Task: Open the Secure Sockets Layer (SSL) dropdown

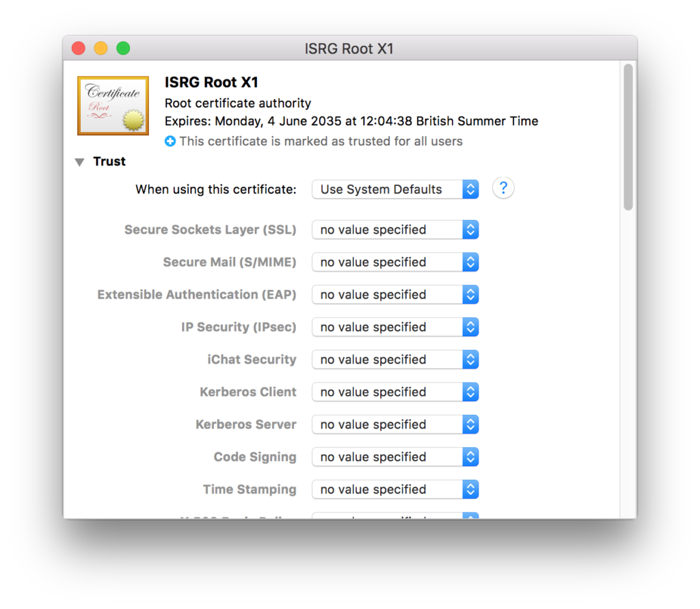Action: point(395,230)
